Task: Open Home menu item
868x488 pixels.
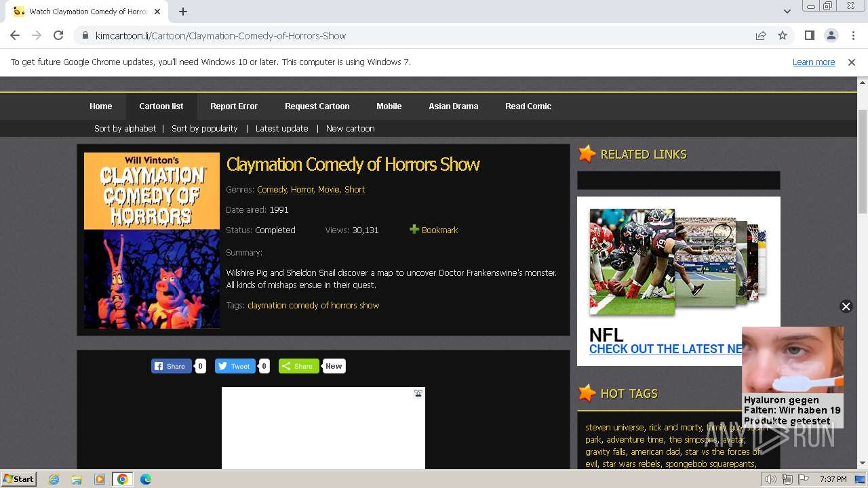Action: (x=100, y=106)
